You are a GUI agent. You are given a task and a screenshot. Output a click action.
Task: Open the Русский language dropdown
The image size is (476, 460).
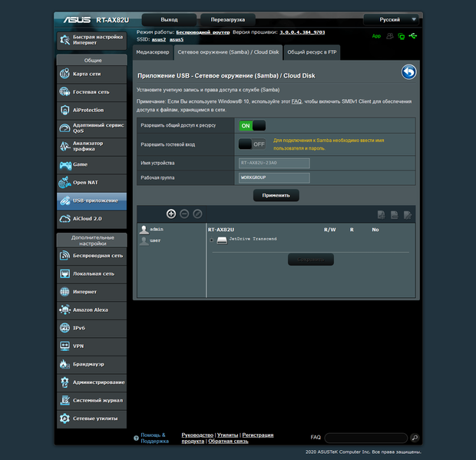[x=391, y=20]
